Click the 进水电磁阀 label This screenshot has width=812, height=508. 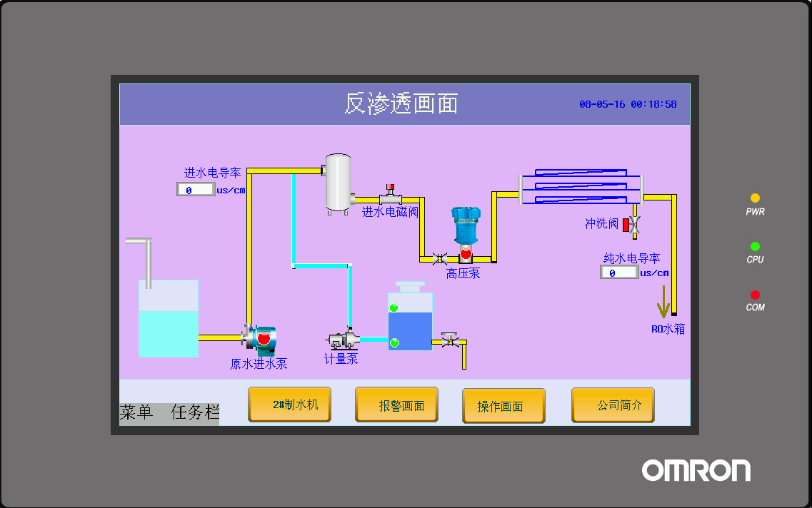pyautogui.click(x=389, y=212)
